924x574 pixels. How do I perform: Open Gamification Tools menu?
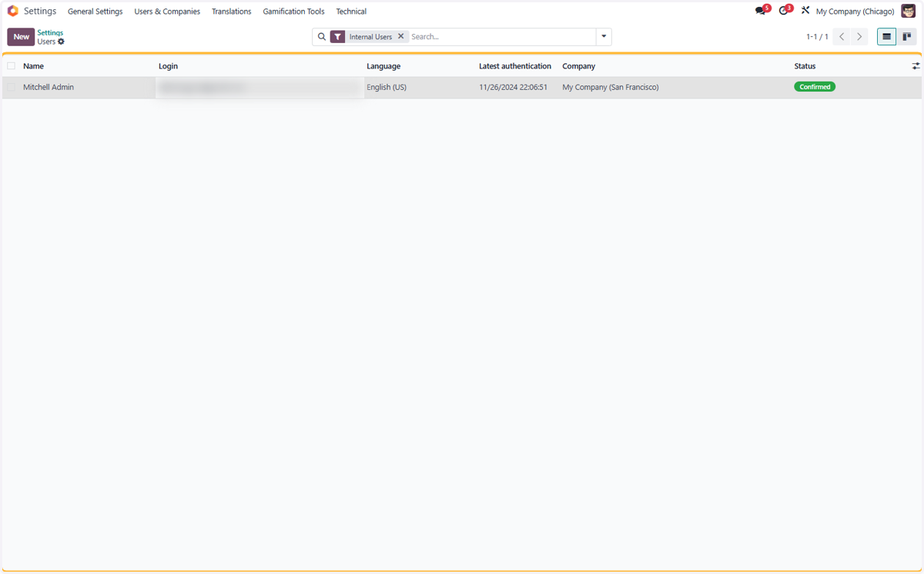point(293,12)
